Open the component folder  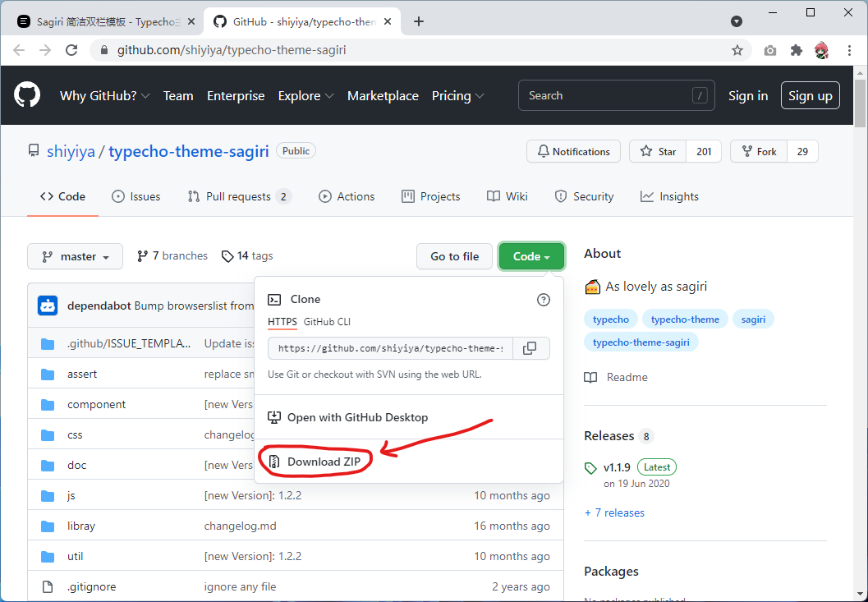pos(96,405)
